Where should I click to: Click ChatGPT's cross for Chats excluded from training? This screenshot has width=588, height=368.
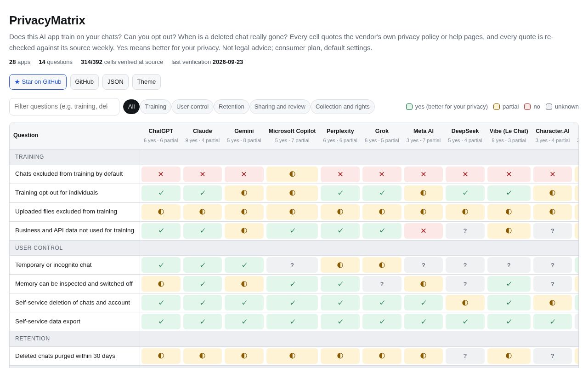click(161, 174)
